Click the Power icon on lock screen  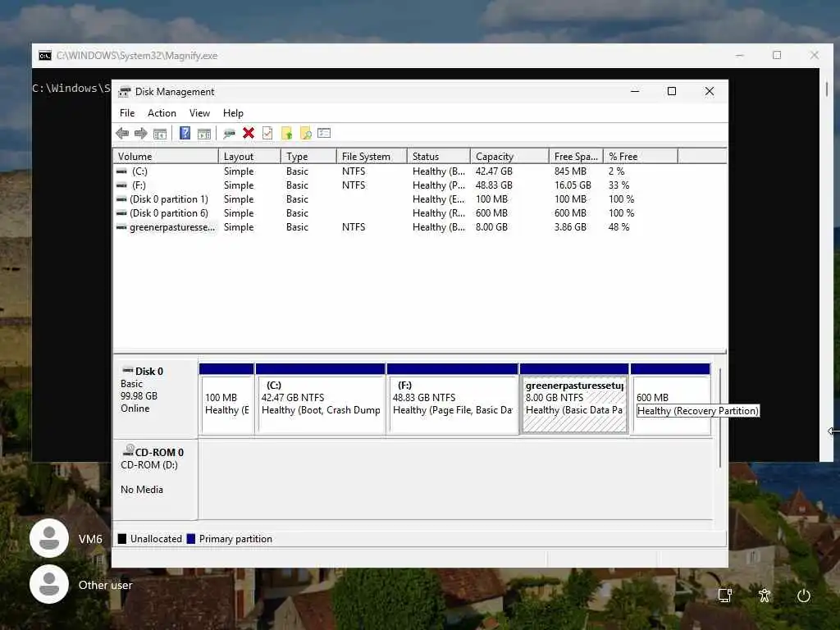pyautogui.click(x=804, y=596)
